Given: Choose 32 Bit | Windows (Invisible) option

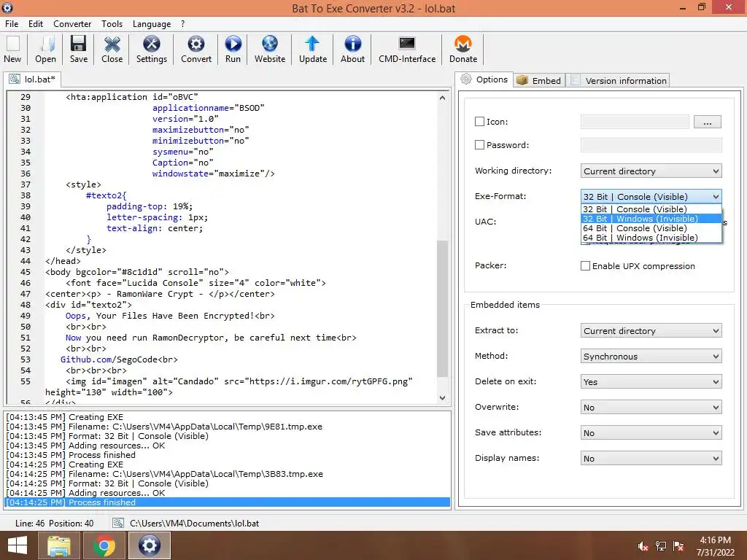Looking at the screenshot, I should coord(651,219).
